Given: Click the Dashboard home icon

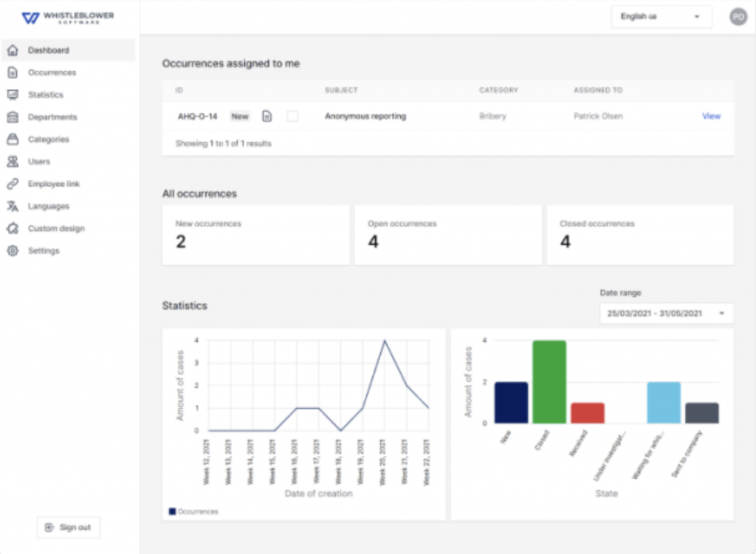Looking at the screenshot, I should [x=13, y=50].
